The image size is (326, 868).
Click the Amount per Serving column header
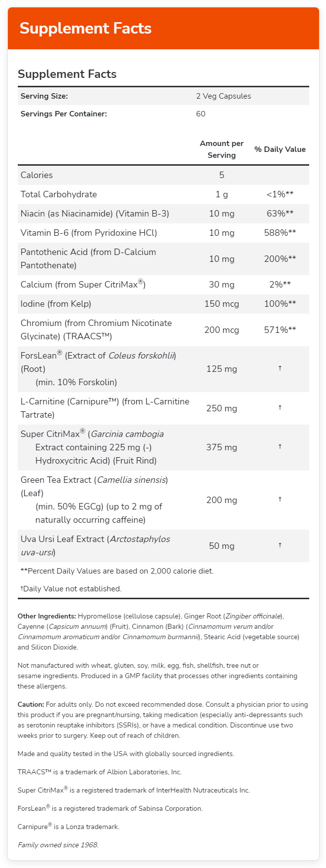pyautogui.click(x=222, y=149)
